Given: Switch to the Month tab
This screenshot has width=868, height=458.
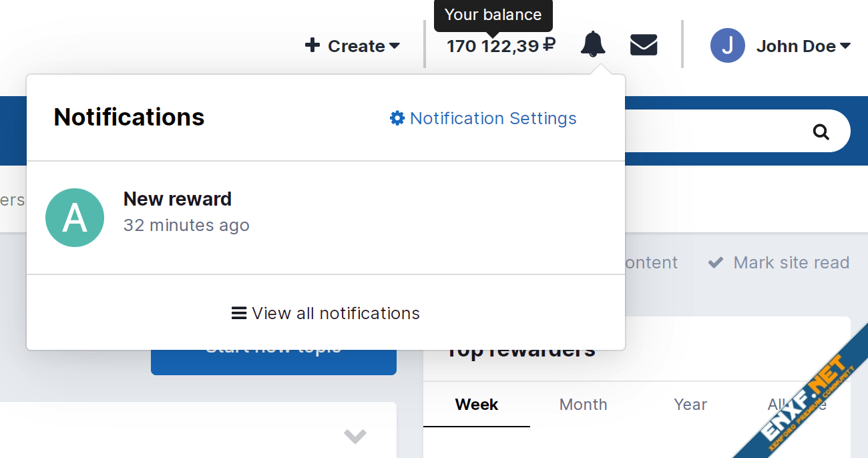Looking at the screenshot, I should 583,405.
